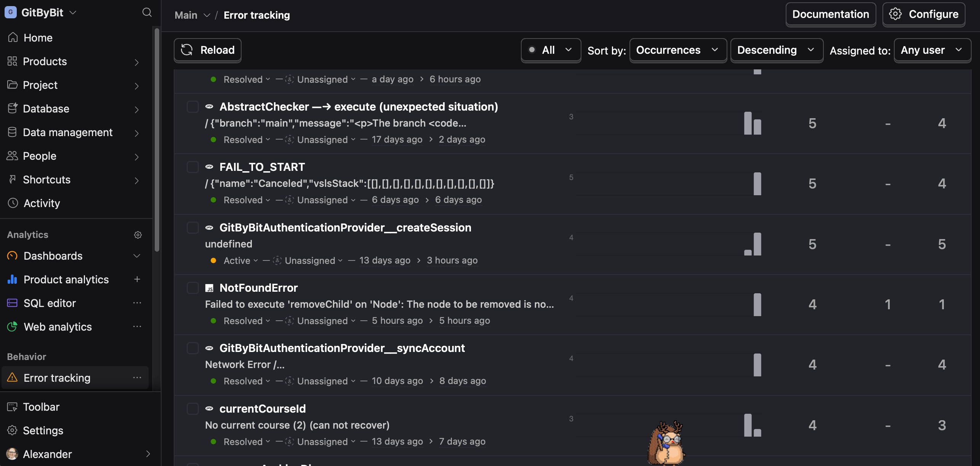Click the search magnifier icon in sidebar

[147, 13]
